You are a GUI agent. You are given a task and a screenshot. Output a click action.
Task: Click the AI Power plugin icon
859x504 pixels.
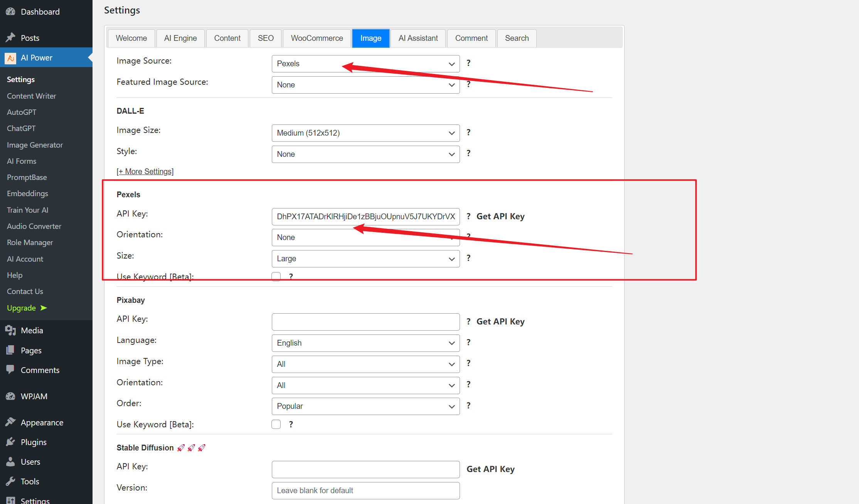pyautogui.click(x=10, y=58)
